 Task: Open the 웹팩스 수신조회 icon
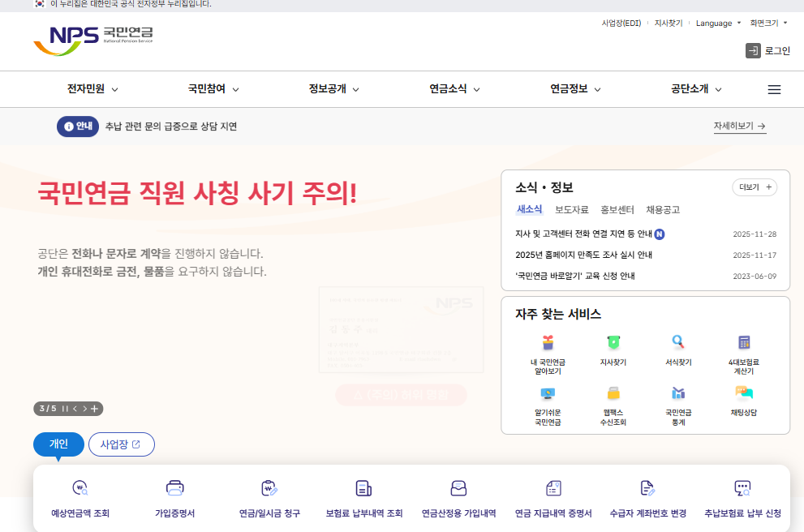[x=613, y=393]
